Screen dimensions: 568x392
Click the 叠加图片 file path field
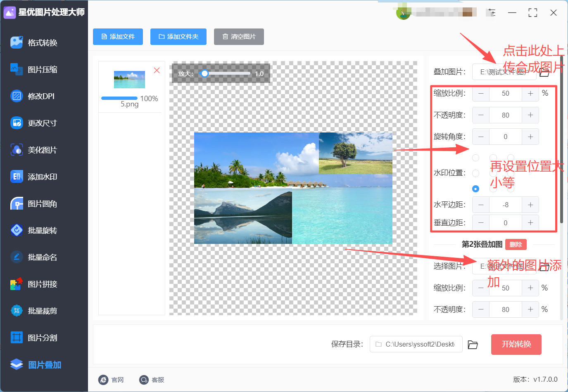tap(504, 72)
